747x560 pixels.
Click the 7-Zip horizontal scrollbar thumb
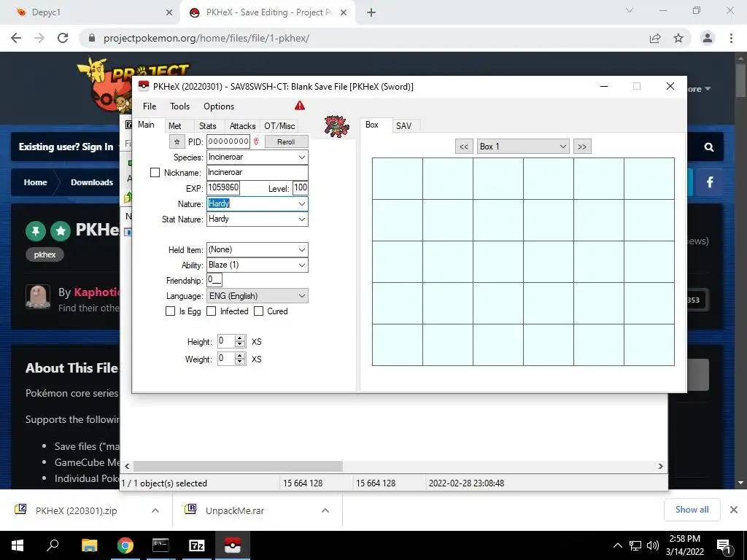238,466
